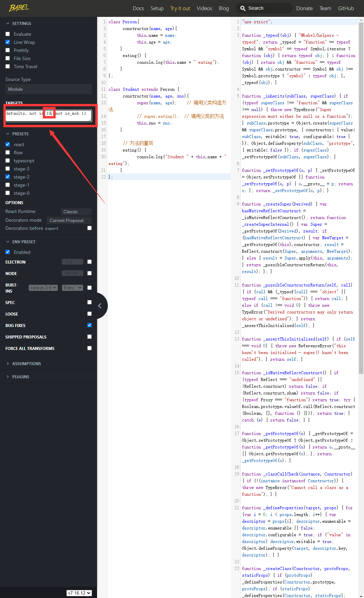Image resolution: width=364 pixels, height=598 pixels.
Task: Open the GitHub link
Action: point(346,8)
